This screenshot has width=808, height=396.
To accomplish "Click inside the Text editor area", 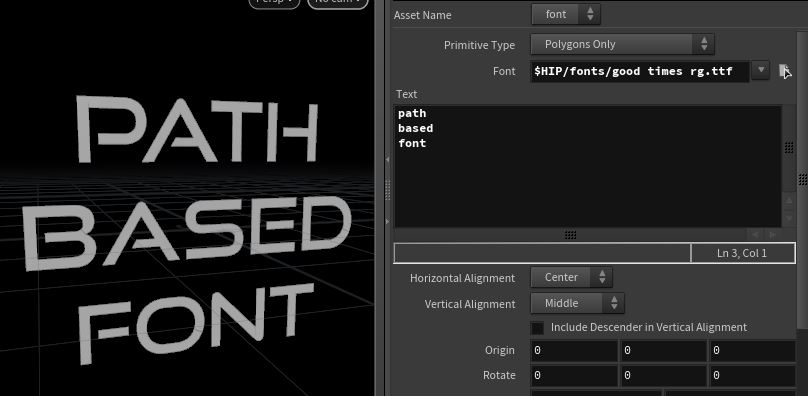I will point(587,166).
